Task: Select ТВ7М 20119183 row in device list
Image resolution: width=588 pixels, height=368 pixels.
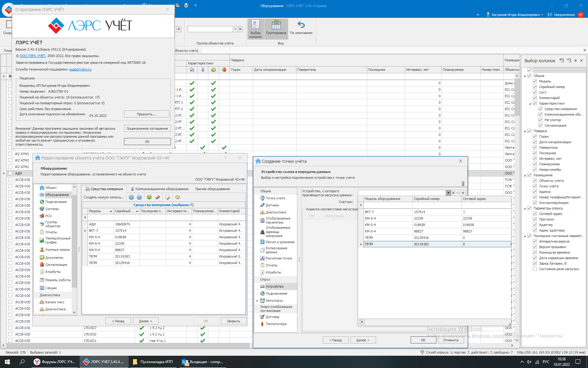Action: coord(437,244)
